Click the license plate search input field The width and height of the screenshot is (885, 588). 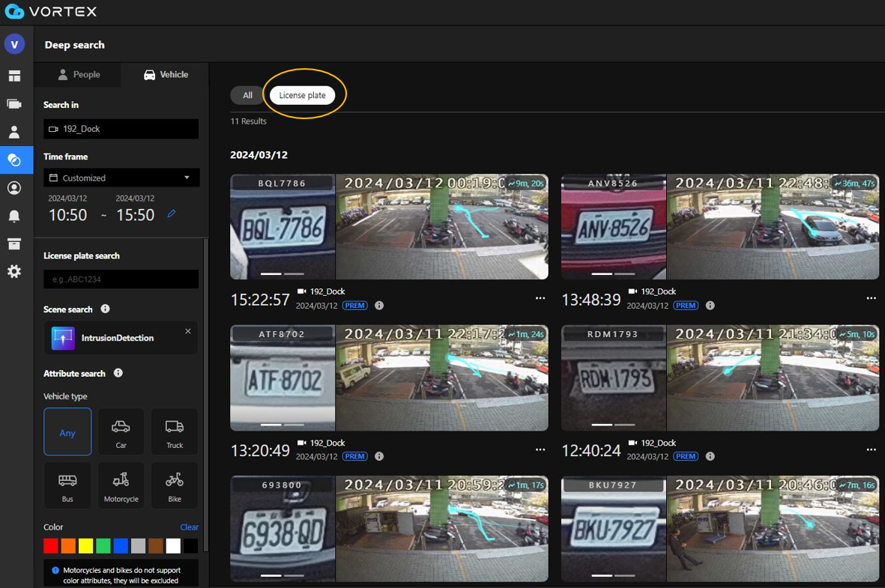[121, 277]
